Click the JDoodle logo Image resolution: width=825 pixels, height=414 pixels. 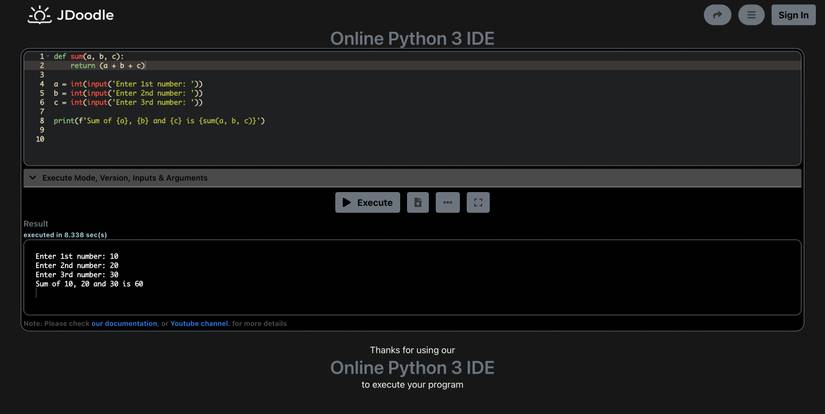pos(70,15)
